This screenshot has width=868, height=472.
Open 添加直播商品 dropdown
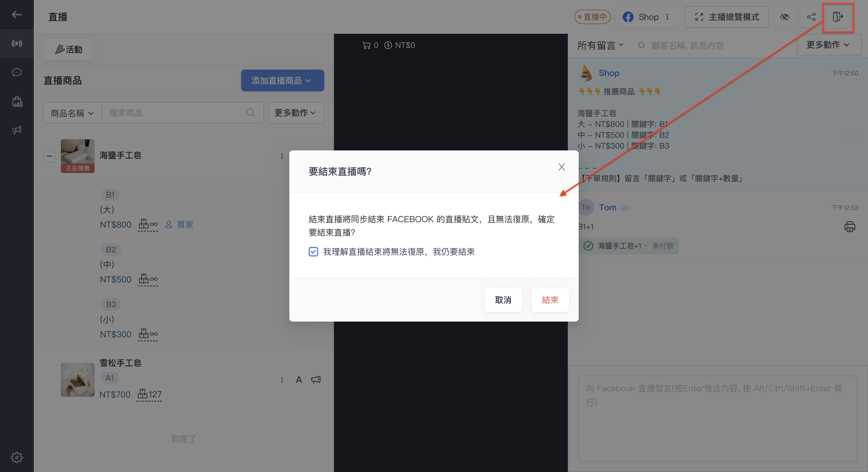click(x=282, y=80)
